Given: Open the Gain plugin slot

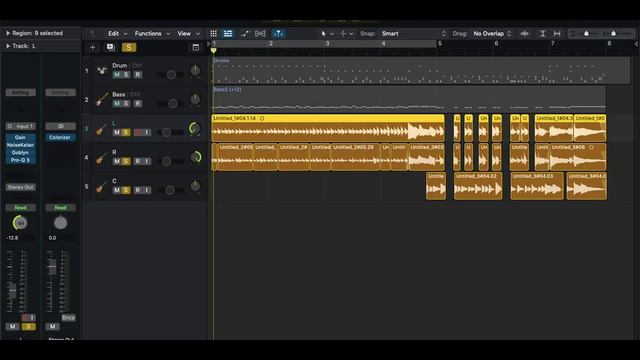Looking at the screenshot, I should (x=20, y=138).
